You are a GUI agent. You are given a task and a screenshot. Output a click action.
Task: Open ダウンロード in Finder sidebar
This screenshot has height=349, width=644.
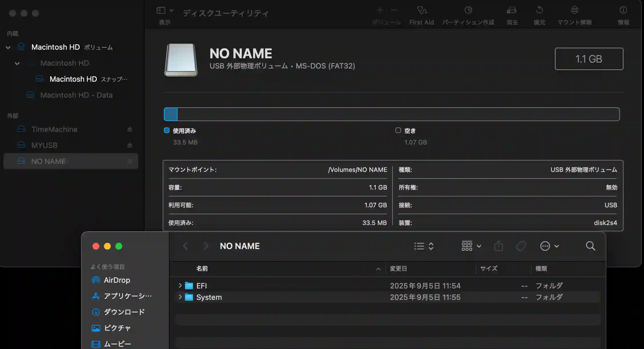(x=118, y=312)
